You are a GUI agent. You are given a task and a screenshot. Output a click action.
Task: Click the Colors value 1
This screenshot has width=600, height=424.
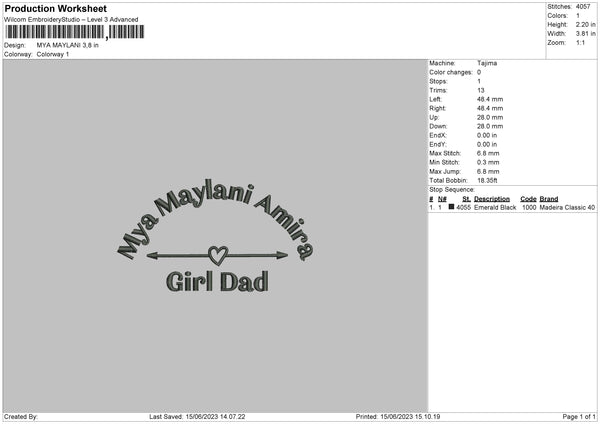point(578,16)
